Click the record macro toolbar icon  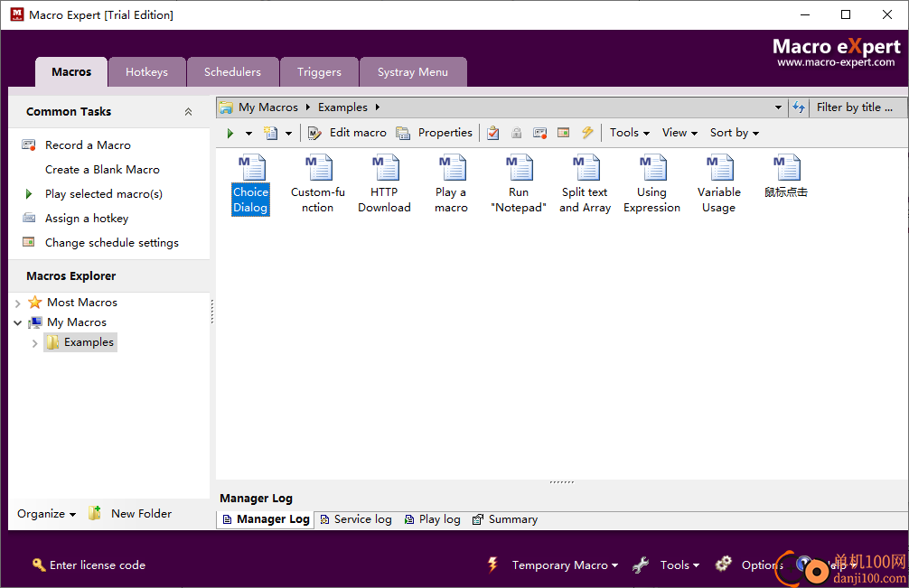tap(539, 133)
